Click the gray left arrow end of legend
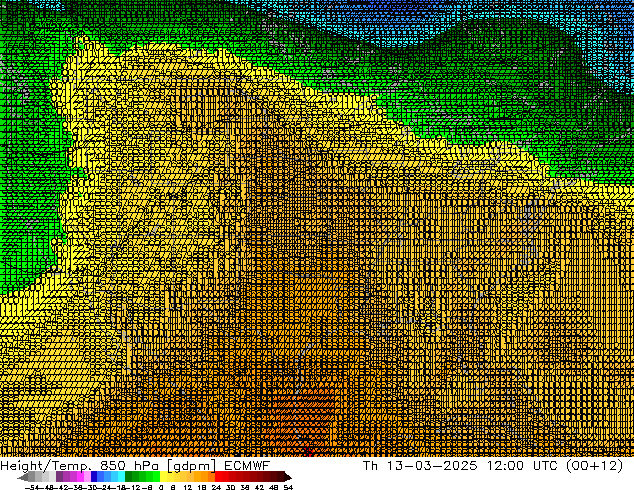Image resolution: width=634 pixels, height=490 pixels. click(23, 477)
